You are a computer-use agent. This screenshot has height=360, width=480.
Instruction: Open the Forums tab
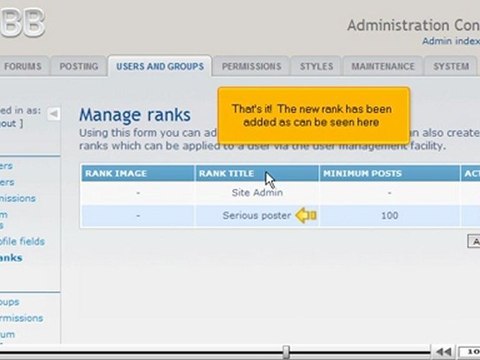(23, 66)
